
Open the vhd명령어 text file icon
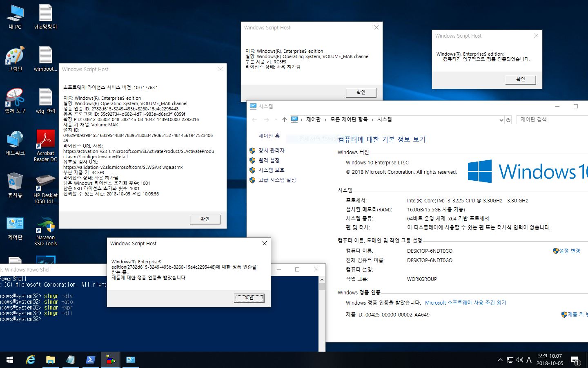(45, 17)
